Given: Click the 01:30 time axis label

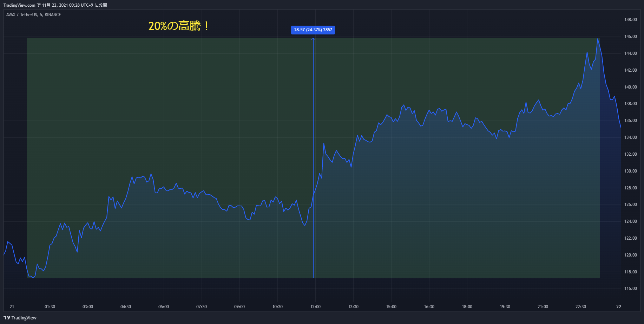Looking at the screenshot, I should 50,307.
